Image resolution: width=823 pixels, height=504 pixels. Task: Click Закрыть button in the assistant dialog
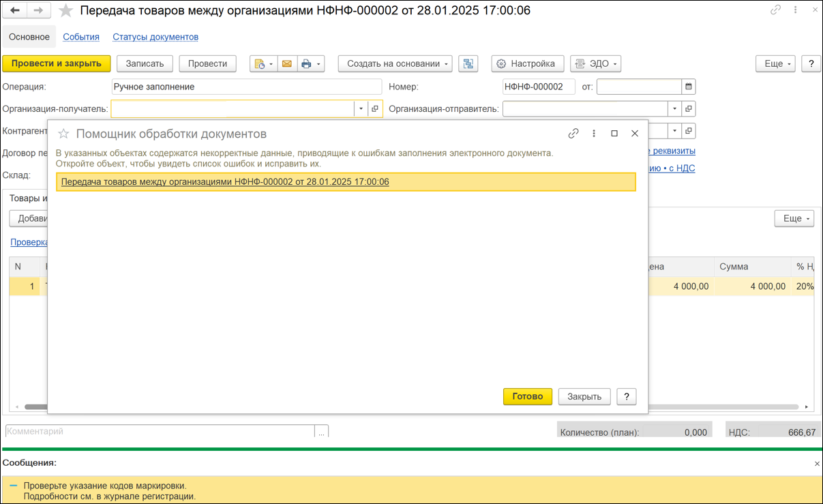pyautogui.click(x=584, y=396)
